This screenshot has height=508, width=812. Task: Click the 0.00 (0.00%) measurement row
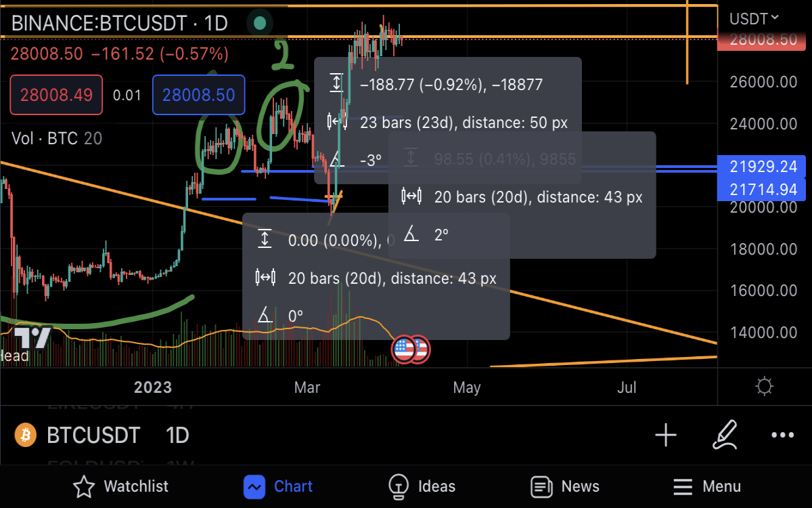[342, 240]
